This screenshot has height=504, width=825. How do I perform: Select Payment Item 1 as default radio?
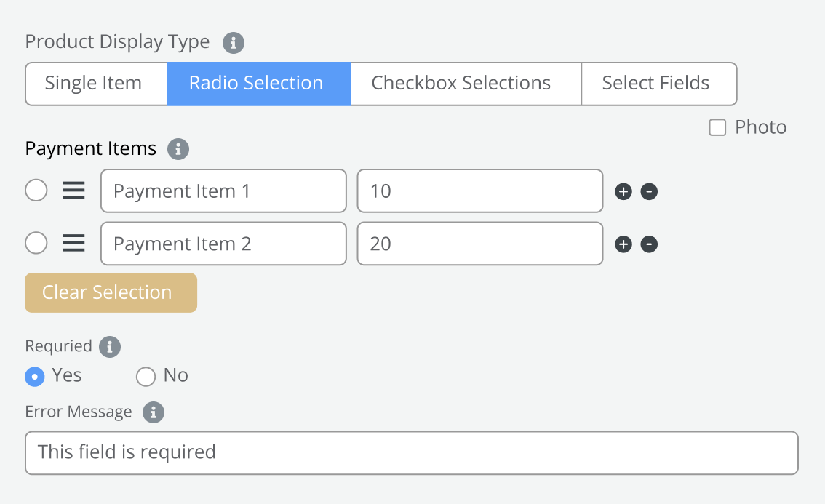click(x=36, y=191)
